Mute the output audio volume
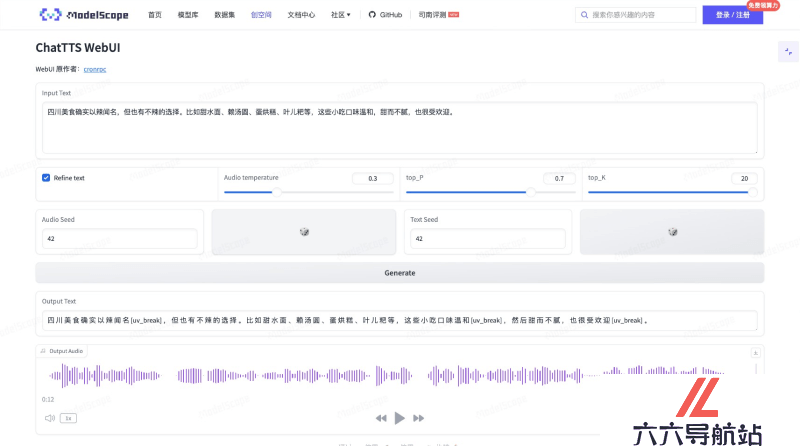Viewport: 800px width, 446px height. [49, 418]
